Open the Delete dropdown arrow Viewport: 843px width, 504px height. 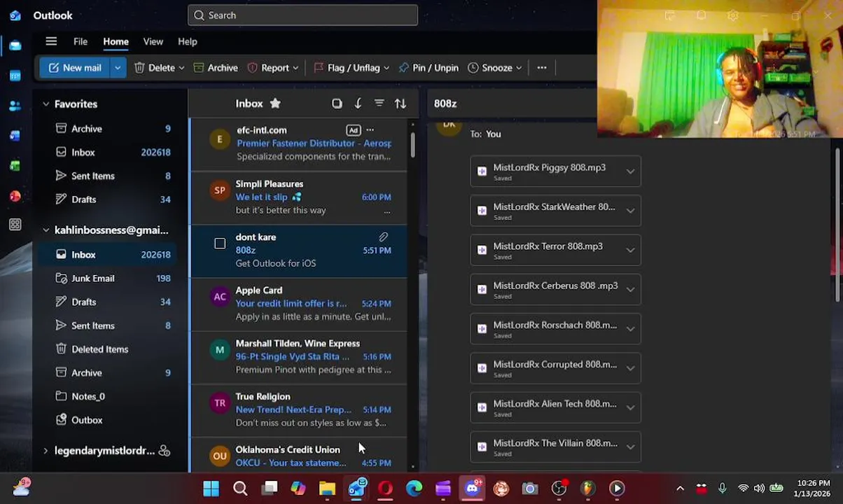point(181,68)
